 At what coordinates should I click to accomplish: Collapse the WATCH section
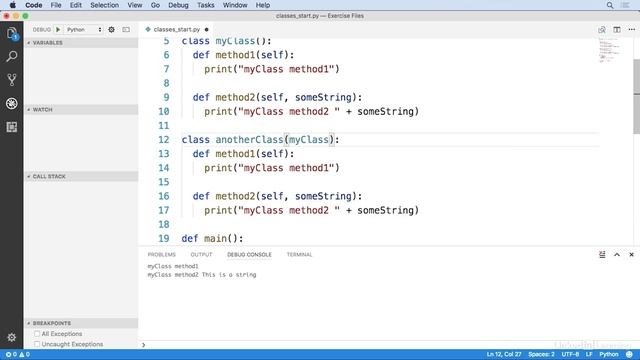81,109
